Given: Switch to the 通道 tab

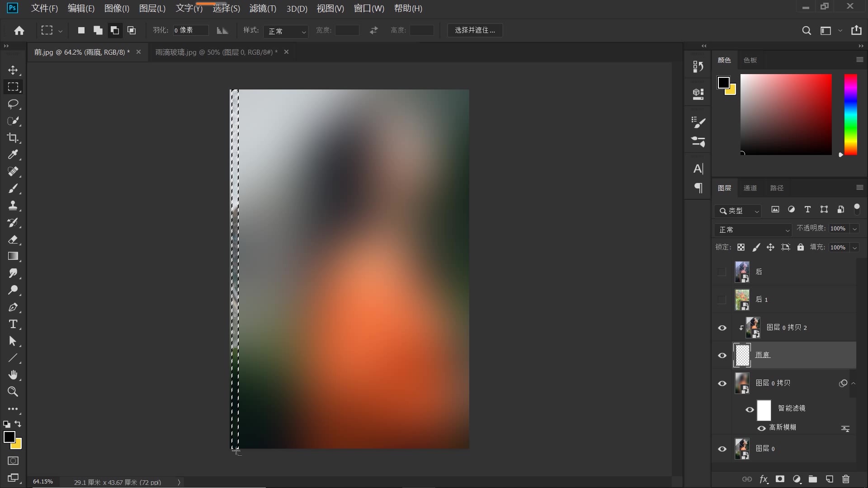Looking at the screenshot, I should coord(750,188).
